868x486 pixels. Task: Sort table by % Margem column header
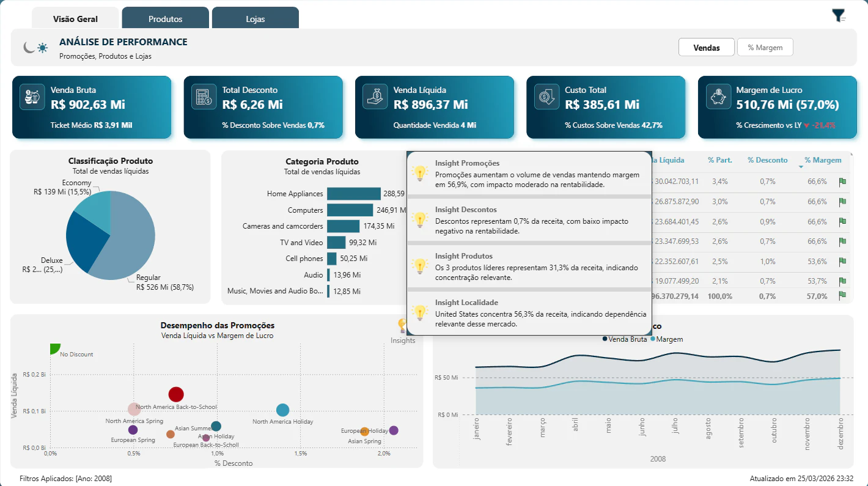[x=823, y=160]
